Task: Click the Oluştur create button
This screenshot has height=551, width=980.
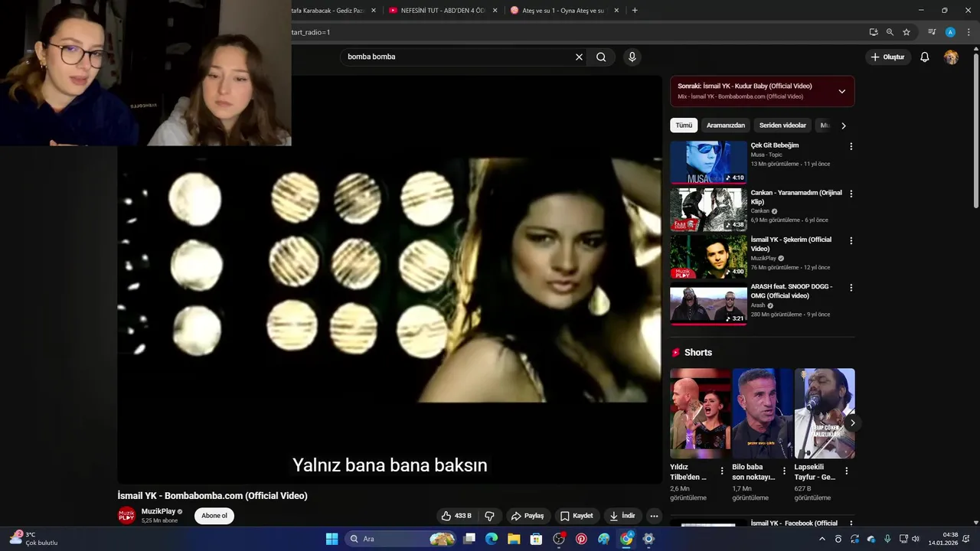Action: [888, 57]
